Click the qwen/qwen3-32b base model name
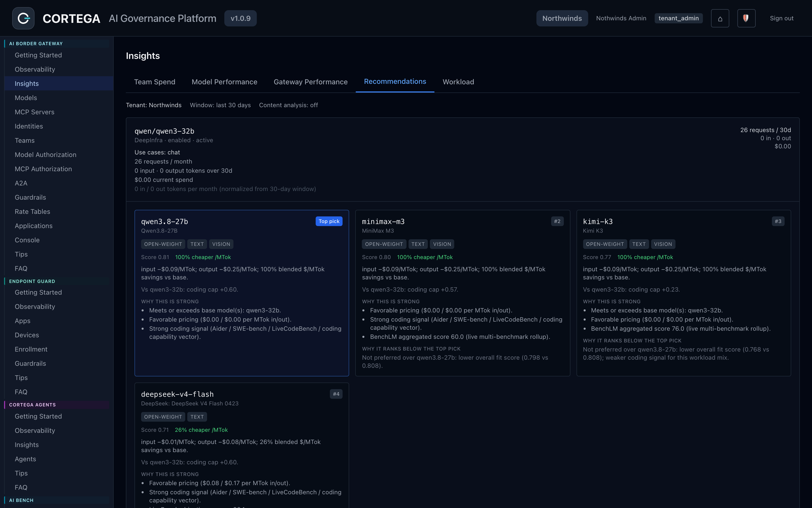 click(164, 131)
